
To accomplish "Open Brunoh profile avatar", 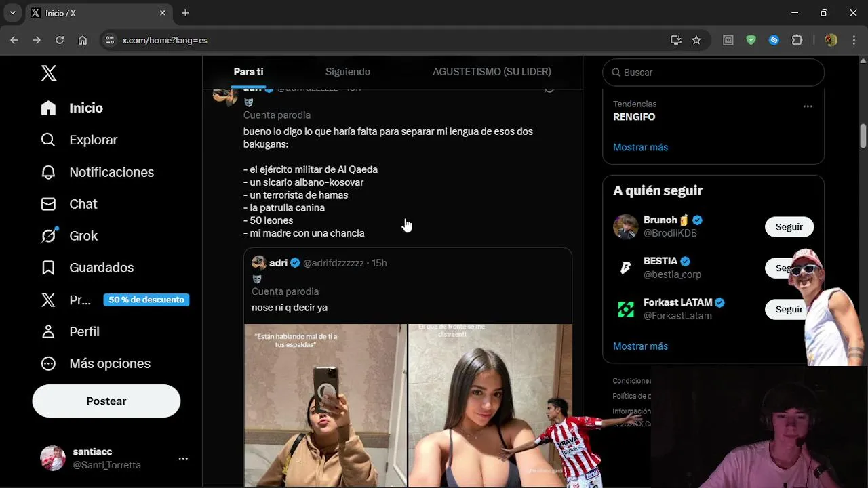I will [626, 227].
